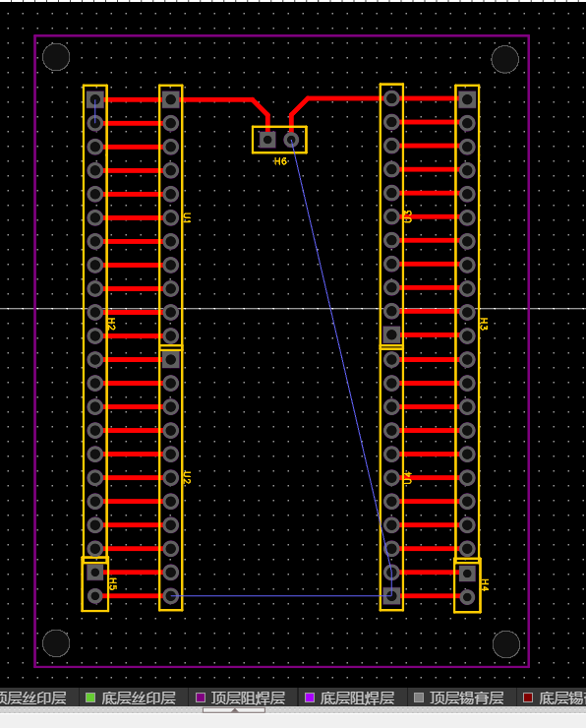Click the green swatch beside 底层丝印层
This screenshot has height=728, width=586.
tap(90, 698)
